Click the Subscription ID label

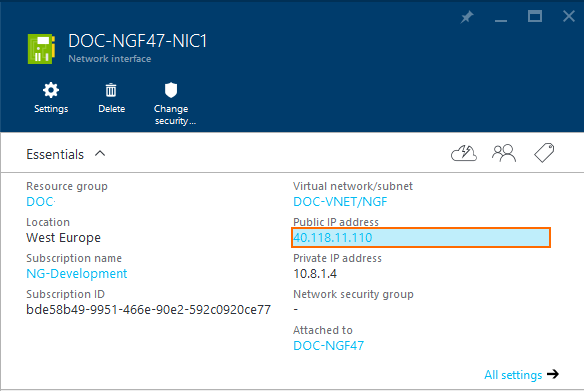click(66, 294)
